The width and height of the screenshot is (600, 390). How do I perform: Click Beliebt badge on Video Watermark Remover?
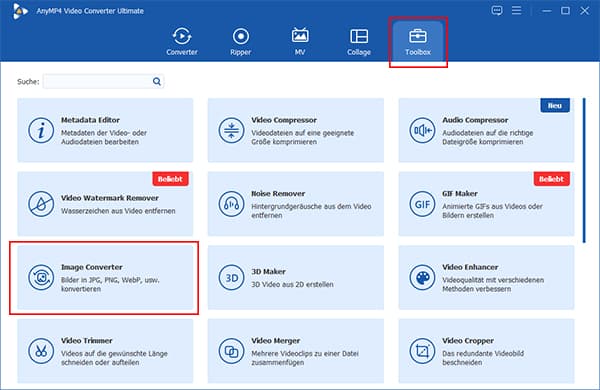[x=170, y=179]
